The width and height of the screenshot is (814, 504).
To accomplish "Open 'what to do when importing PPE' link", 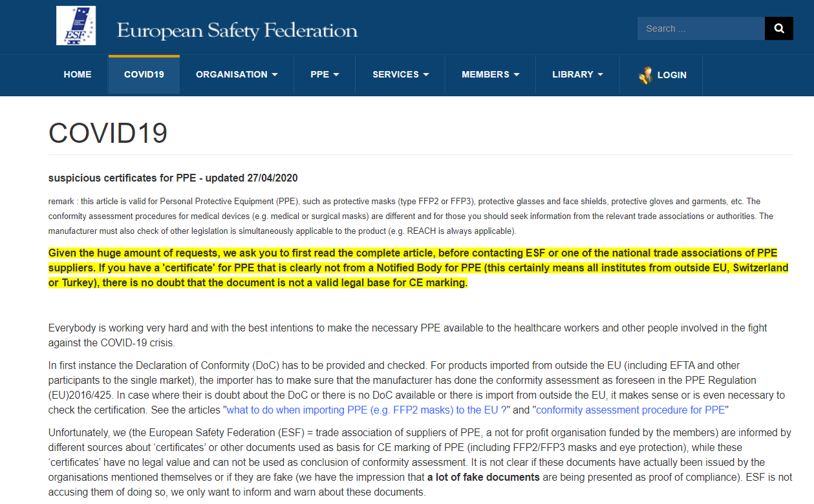I will [x=367, y=410].
